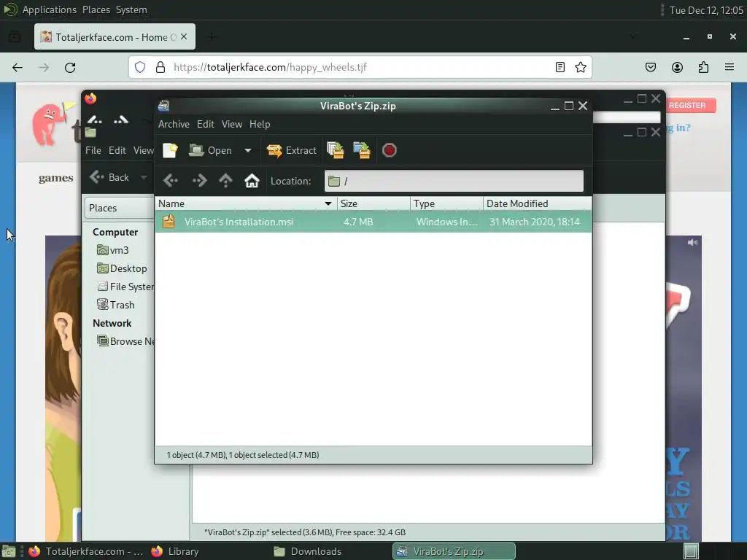Create a new archive in ViraBot's Zip.zip
This screenshot has height=560, width=747.
point(169,150)
